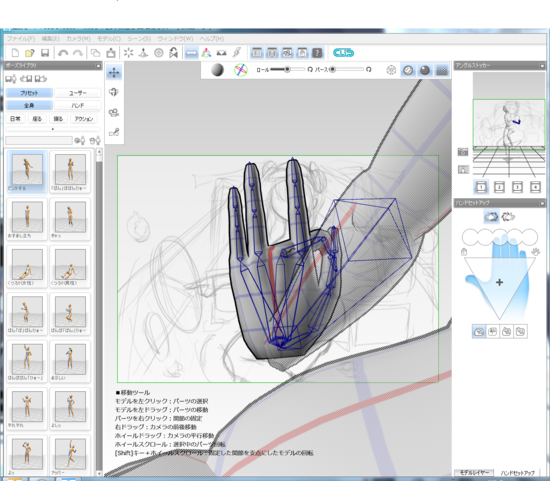550x481 pixels.
Task: Create a new file from the toolbar
Action: tap(15, 53)
